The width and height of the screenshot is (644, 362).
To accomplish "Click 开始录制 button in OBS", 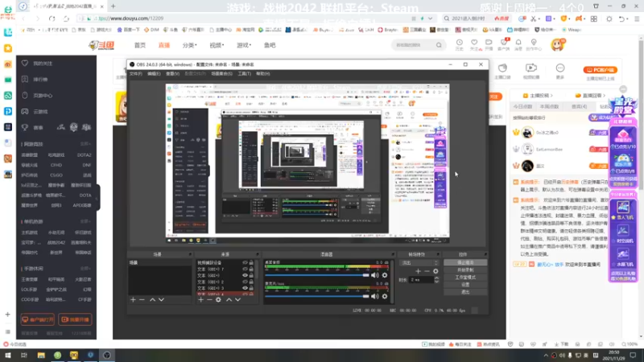I will (465, 270).
